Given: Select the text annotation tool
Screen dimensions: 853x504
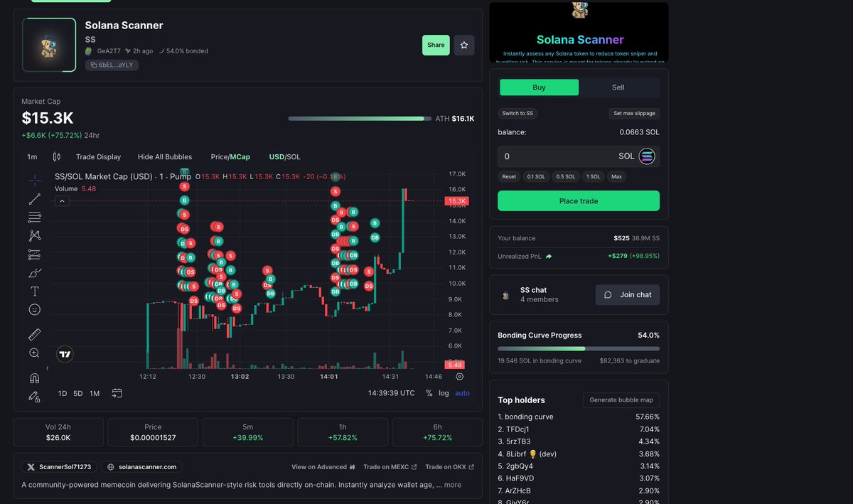Looking at the screenshot, I should click(34, 291).
